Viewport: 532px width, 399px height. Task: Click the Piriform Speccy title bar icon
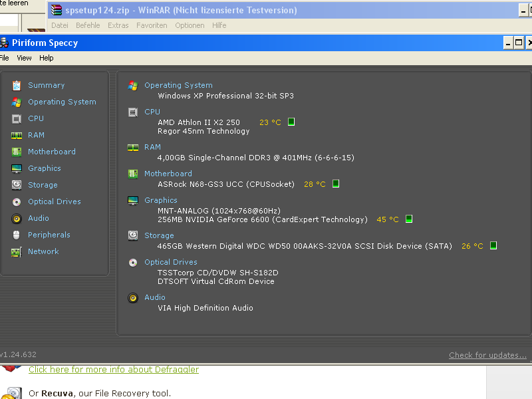[4, 43]
